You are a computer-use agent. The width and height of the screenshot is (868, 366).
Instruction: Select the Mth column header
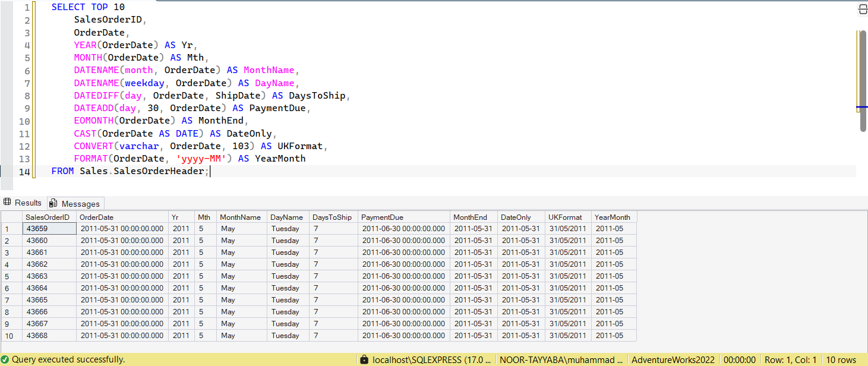coord(206,217)
